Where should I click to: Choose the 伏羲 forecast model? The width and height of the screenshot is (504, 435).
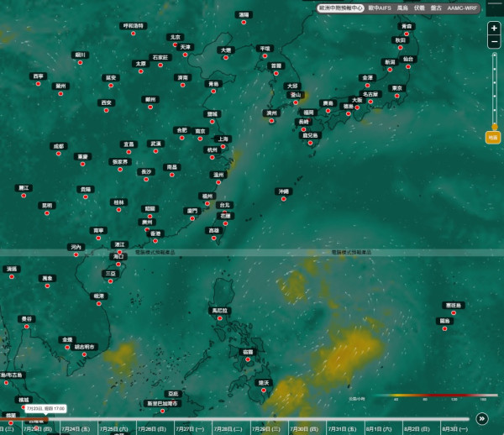[419, 8]
